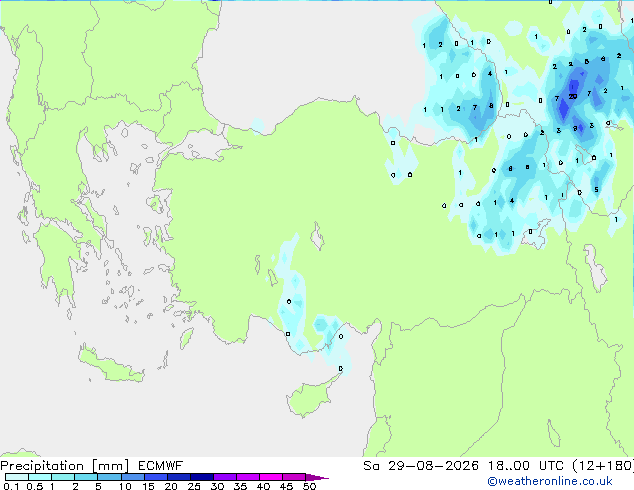
Task: Click the '20' precipitation value on the map
Action: (573, 96)
